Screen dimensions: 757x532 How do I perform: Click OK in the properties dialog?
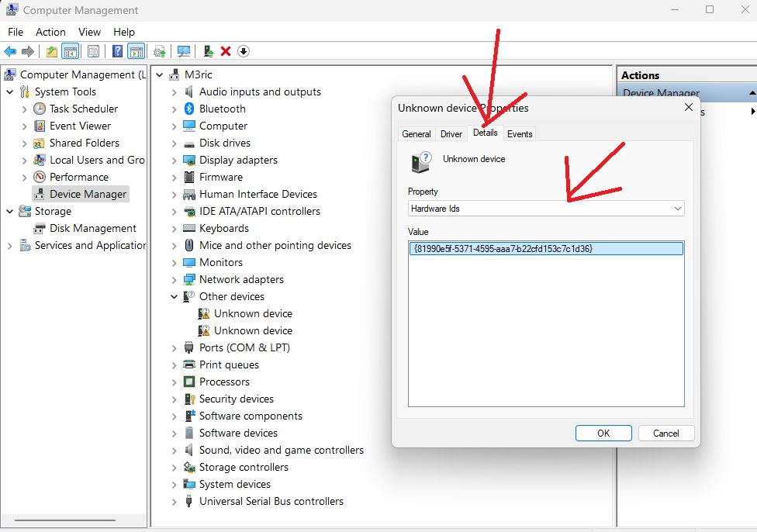[x=603, y=433]
